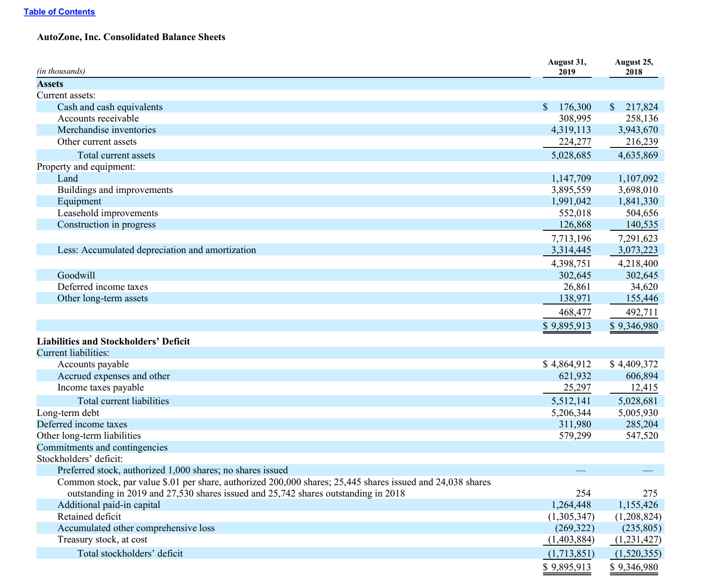Select the 26,861 deferred income taxes value
This screenshot has height=588, width=706.
pos(577,287)
